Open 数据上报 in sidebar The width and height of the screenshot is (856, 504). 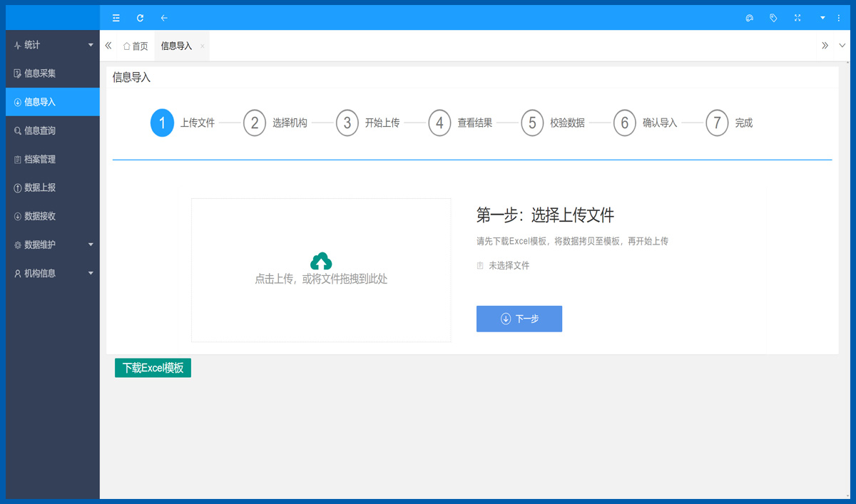coord(53,187)
